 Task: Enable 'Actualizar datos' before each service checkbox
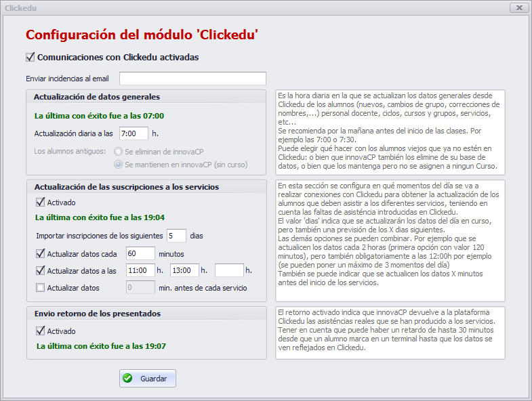click(41, 288)
